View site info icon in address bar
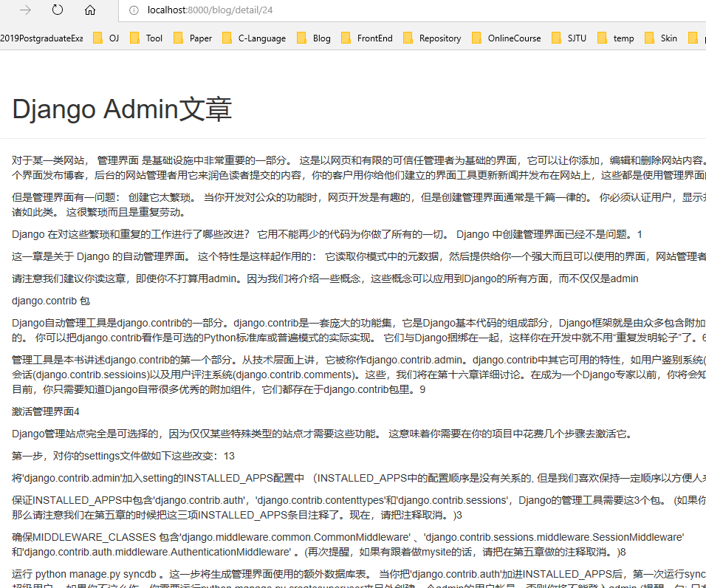Viewport: 706px width, 588px height. click(134, 10)
